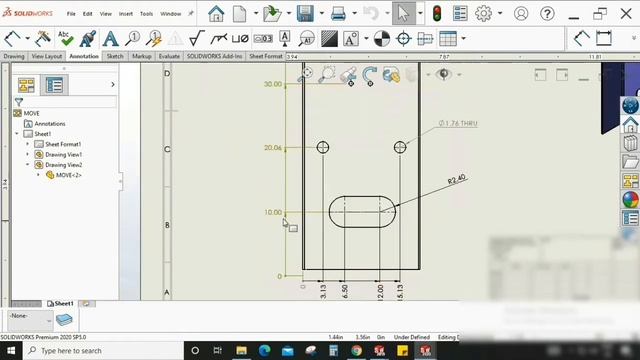Switch to PropertyManager tab

54,85
